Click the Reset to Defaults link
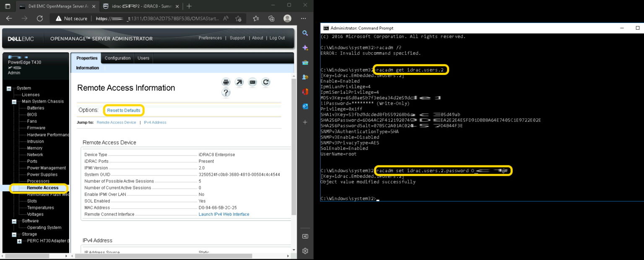Screen dimensions: 644x260 click(124, 110)
